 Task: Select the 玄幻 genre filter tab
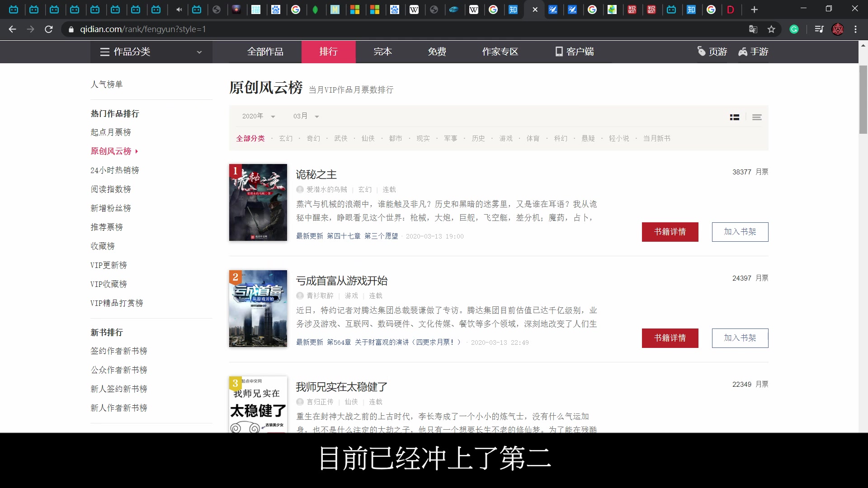284,138
